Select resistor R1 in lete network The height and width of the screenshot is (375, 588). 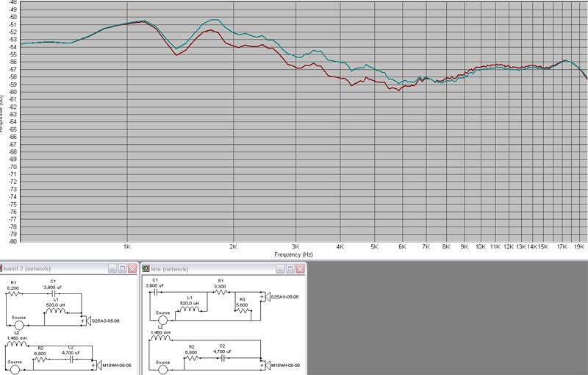(x=221, y=291)
